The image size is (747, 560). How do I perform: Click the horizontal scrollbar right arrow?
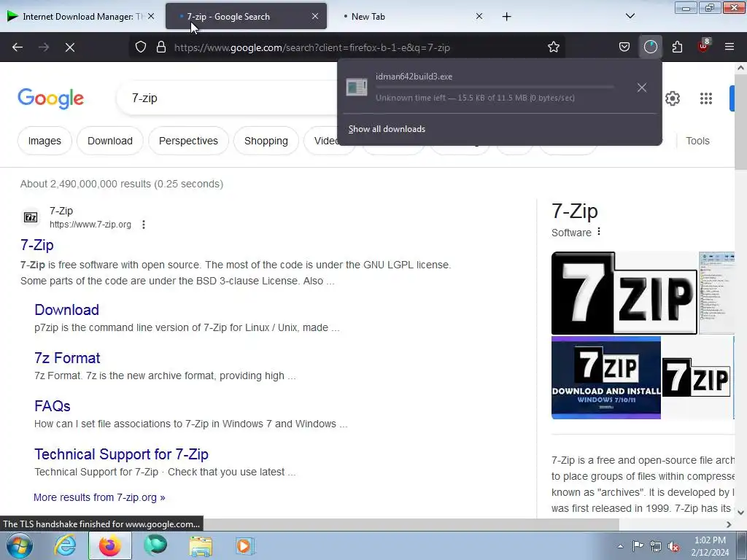click(729, 524)
